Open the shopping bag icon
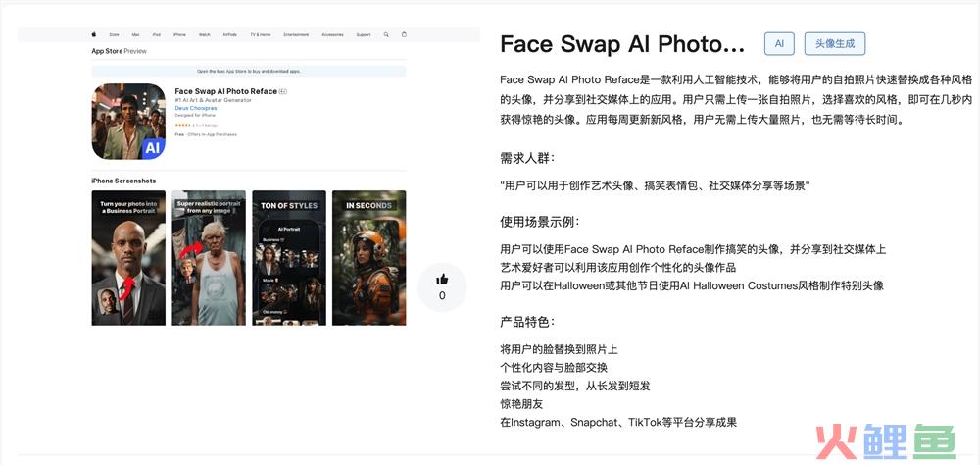Image resolution: width=980 pixels, height=465 pixels. [404, 34]
